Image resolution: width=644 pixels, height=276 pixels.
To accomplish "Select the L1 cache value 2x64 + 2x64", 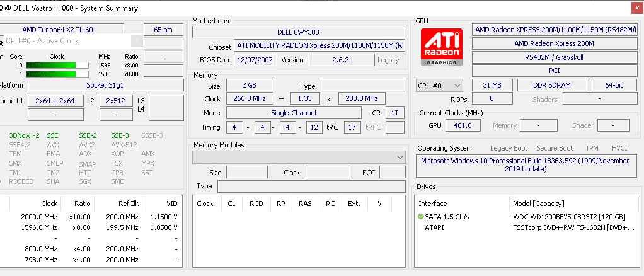I will point(55,101).
